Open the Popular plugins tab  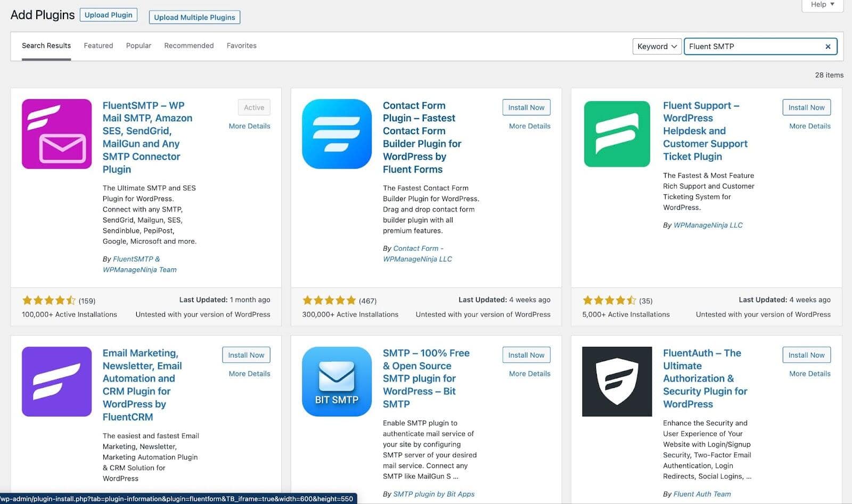click(x=138, y=46)
